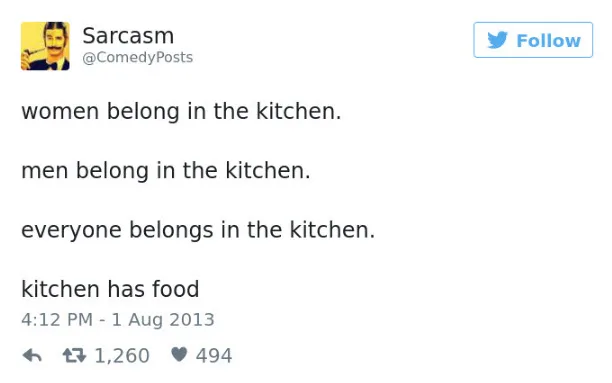The image size is (612, 383).
Task: Click the 1 Aug 2013 date
Action: click(x=163, y=319)
